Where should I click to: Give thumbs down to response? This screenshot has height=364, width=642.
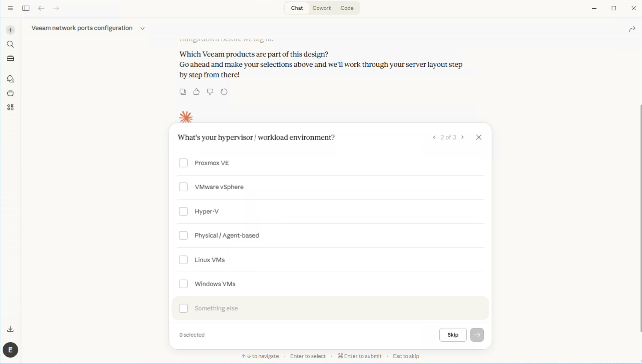(210, 92)
